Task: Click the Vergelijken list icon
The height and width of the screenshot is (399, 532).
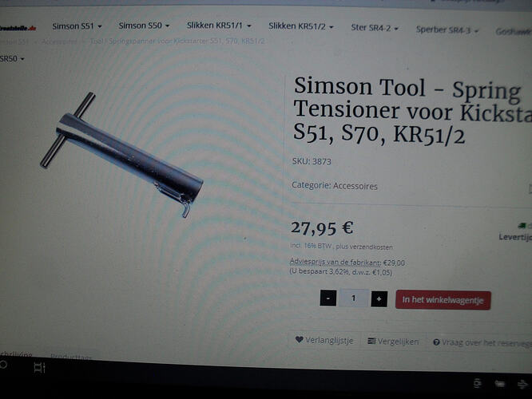Action: click(x=371, y=341)
